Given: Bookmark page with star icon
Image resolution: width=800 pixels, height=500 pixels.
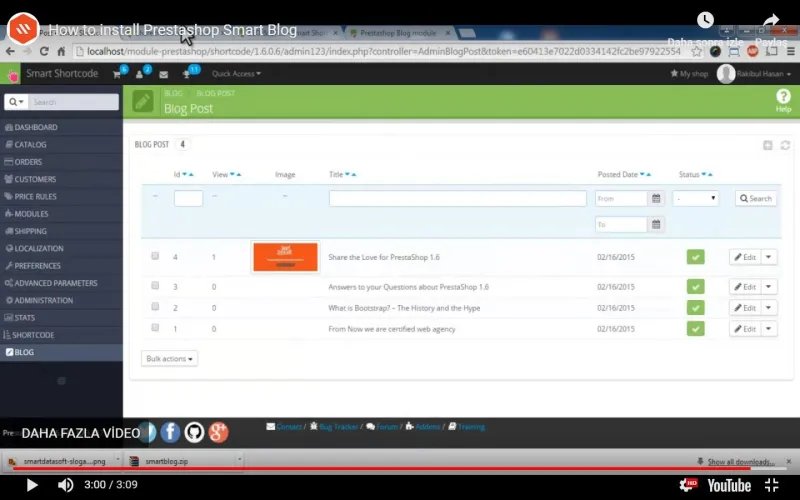Looking at the screenshot, I should [x=696, y=52].
